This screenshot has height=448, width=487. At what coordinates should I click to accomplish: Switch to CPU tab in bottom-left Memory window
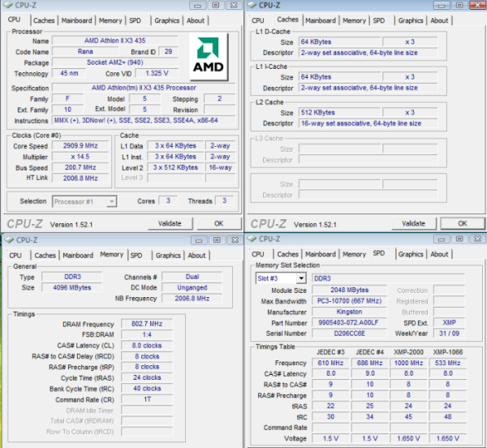15,255
